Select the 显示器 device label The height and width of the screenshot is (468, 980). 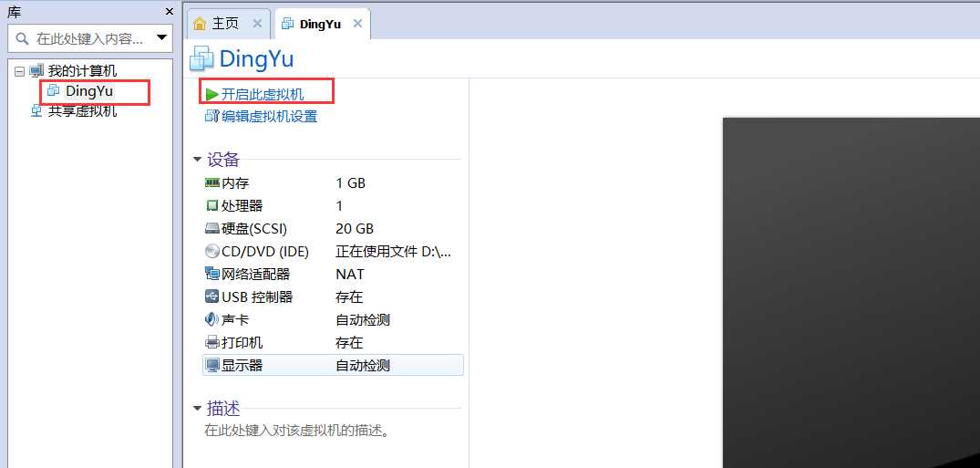tap(242, 366)
